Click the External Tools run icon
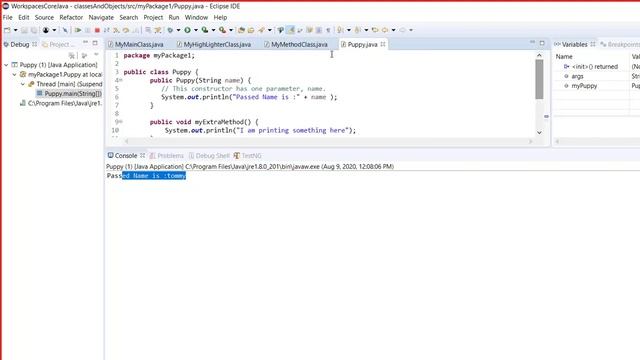This screenshot has height=360, width=640. [222, 30]
